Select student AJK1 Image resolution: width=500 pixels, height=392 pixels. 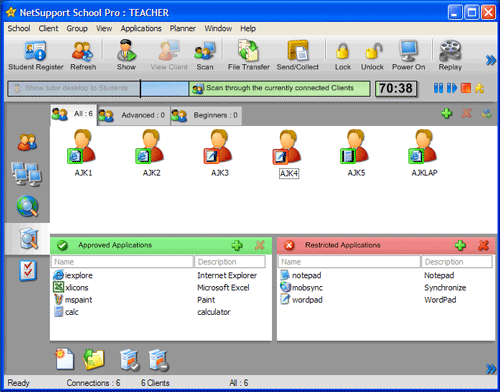pyautogui.click(x=83, y=153)
